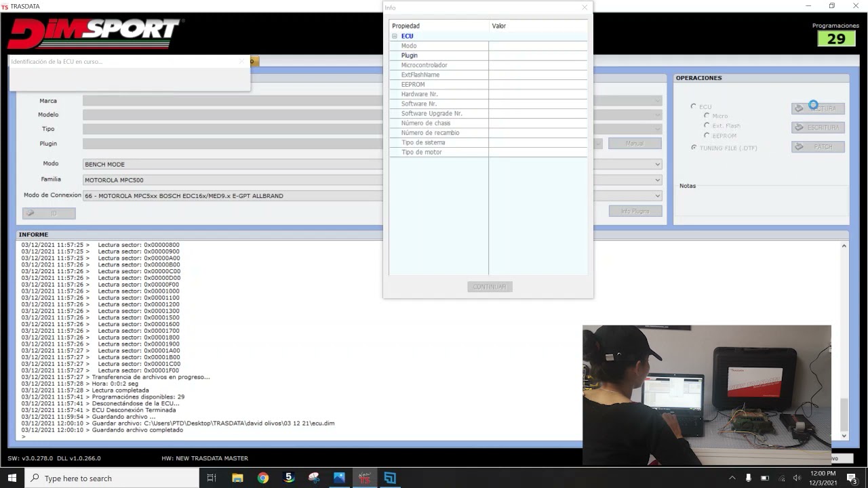
Task: Click 'HW: NEW TRASDATA MASTER' status text
Action: pos(205,458)
